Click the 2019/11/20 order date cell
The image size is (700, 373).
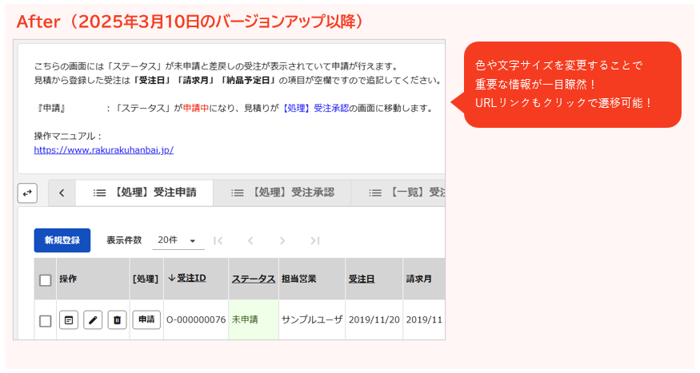click(374, 319)
